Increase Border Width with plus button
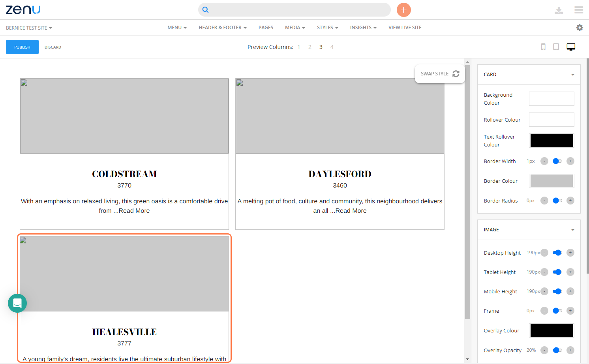Screen dimensions: 589x364 coord(570,161)
